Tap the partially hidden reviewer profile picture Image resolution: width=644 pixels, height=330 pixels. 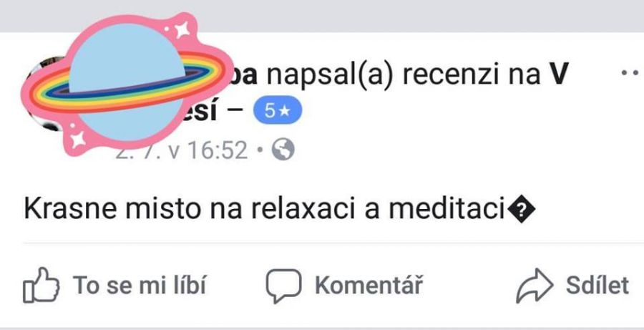pos(44,94)
